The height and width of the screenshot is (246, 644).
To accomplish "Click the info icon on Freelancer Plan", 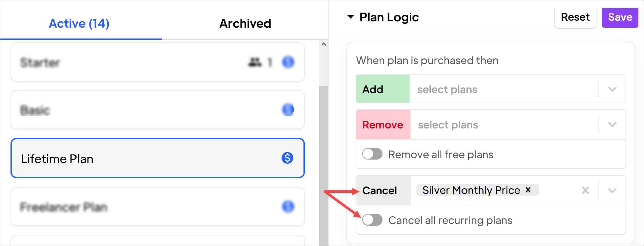I will [287, 207].
